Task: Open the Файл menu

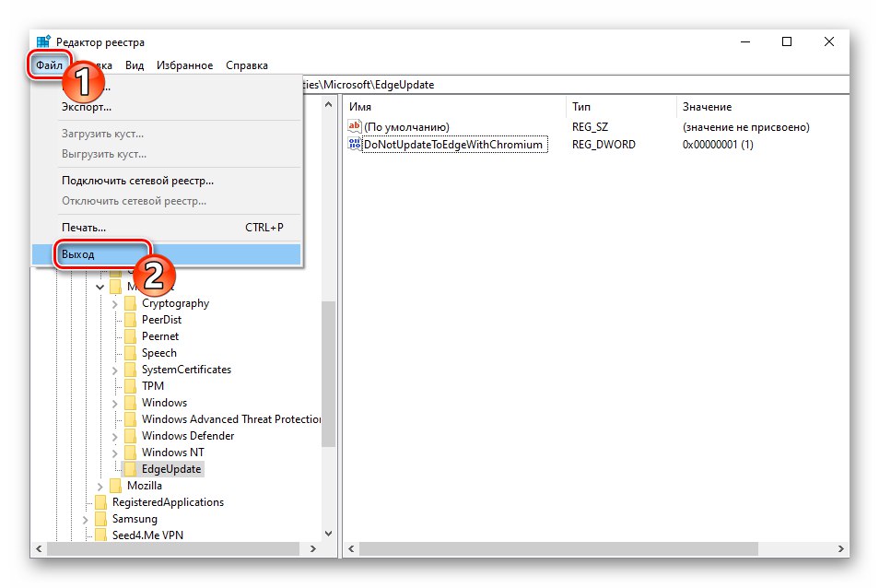Action: [50, 65]
